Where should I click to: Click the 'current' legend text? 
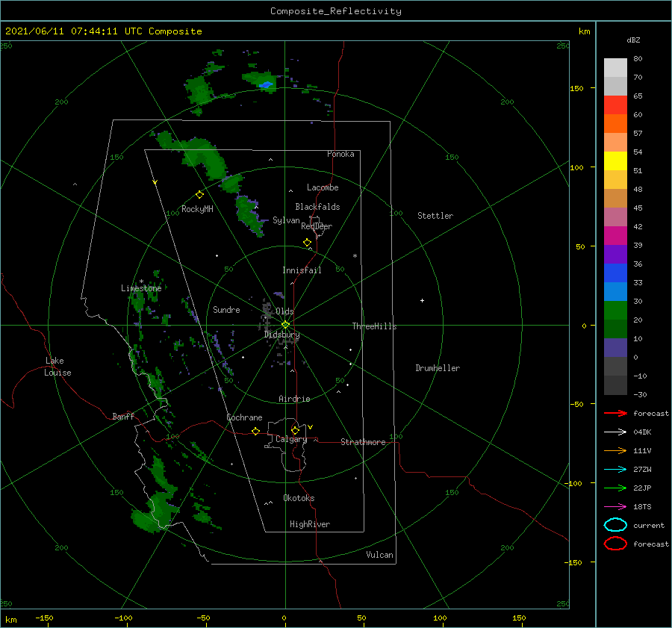pos(648,525)
